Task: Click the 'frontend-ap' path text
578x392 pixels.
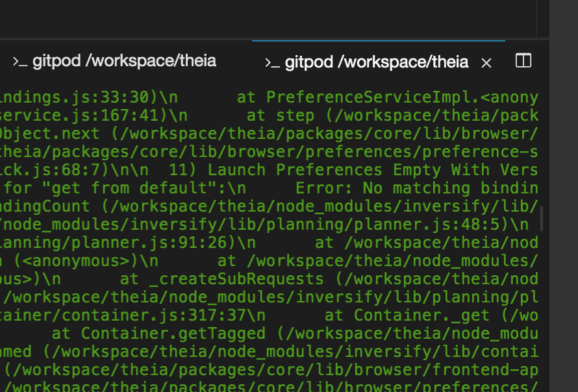Action: click(x=485, y=370)
